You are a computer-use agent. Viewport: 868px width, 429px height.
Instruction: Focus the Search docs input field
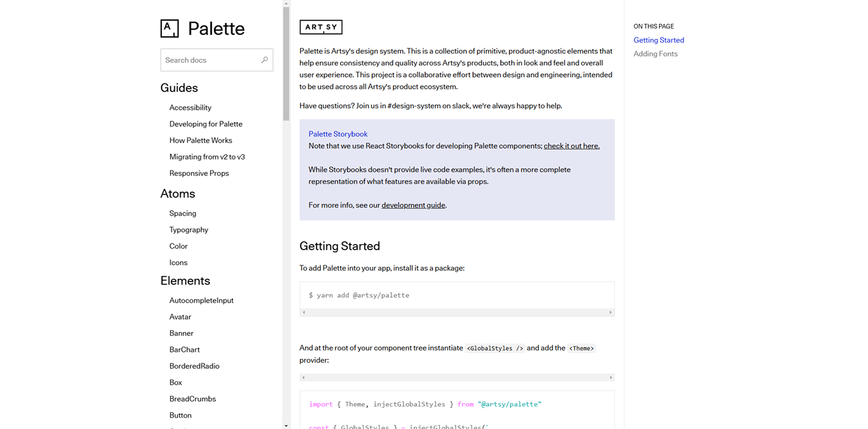(x=216, y=60)
